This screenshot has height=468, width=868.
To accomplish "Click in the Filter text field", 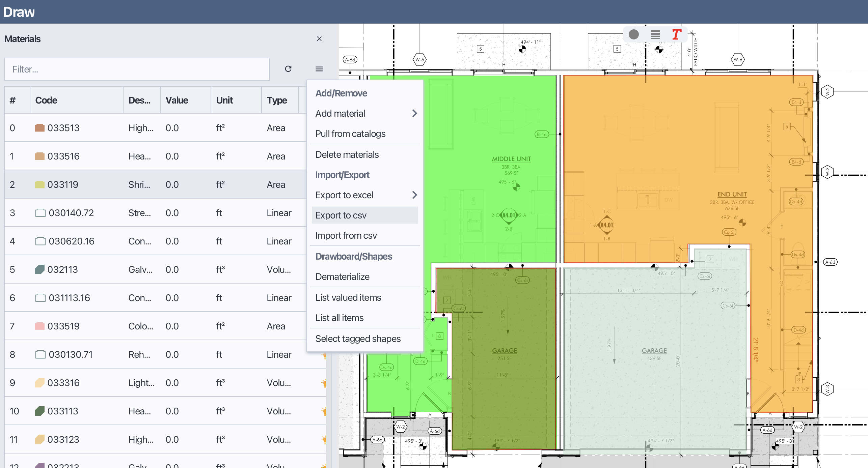I will click(137, 69).
